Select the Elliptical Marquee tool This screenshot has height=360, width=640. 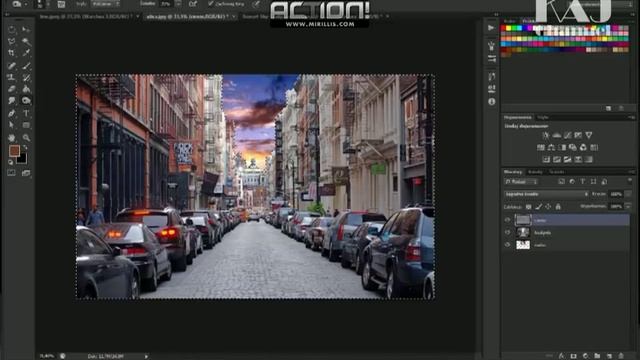[x=12, y=29]
